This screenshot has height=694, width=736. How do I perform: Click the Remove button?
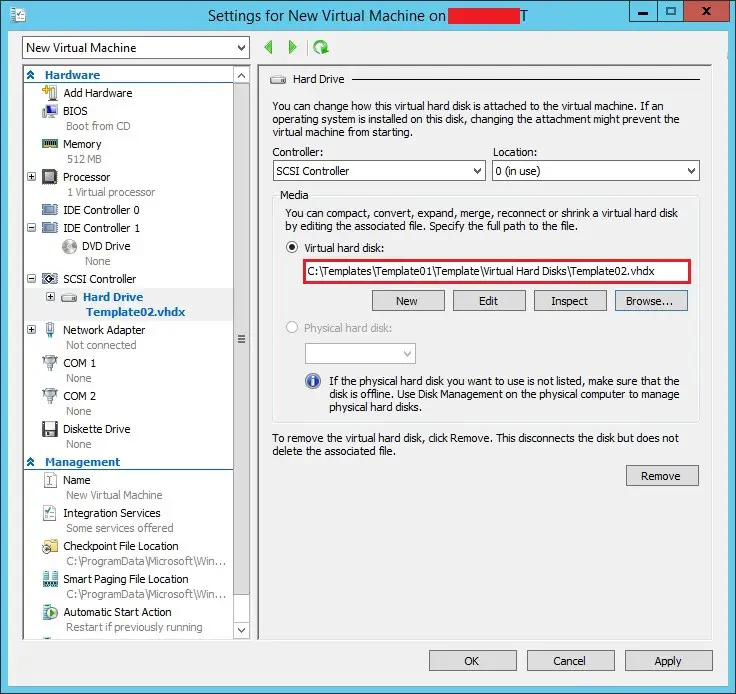point(662,476)
